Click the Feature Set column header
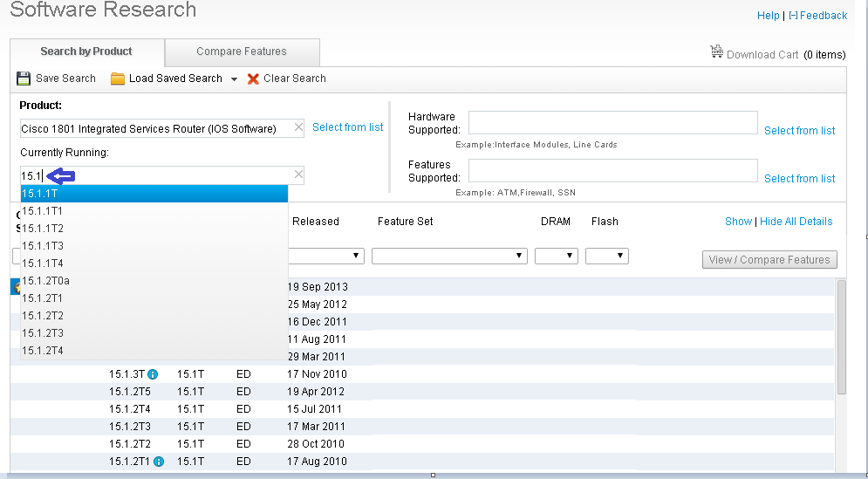This screenshot has width=868, height=479. point(406,222)
